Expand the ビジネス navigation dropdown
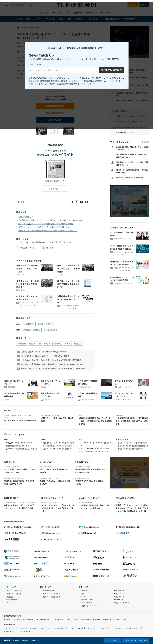153x644 pixels. coord(39,19)
